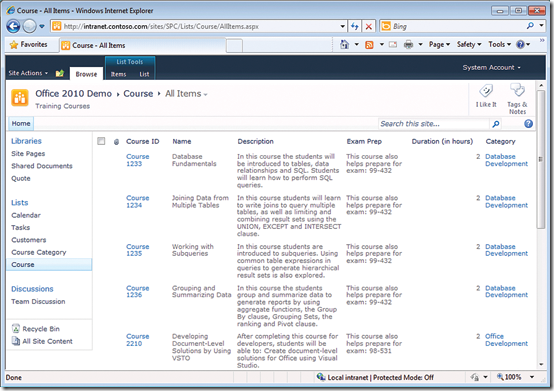Open Shared Documents library
Viewport: 554px width, 391px height.
pyautogui.click(x=42, y=166)
